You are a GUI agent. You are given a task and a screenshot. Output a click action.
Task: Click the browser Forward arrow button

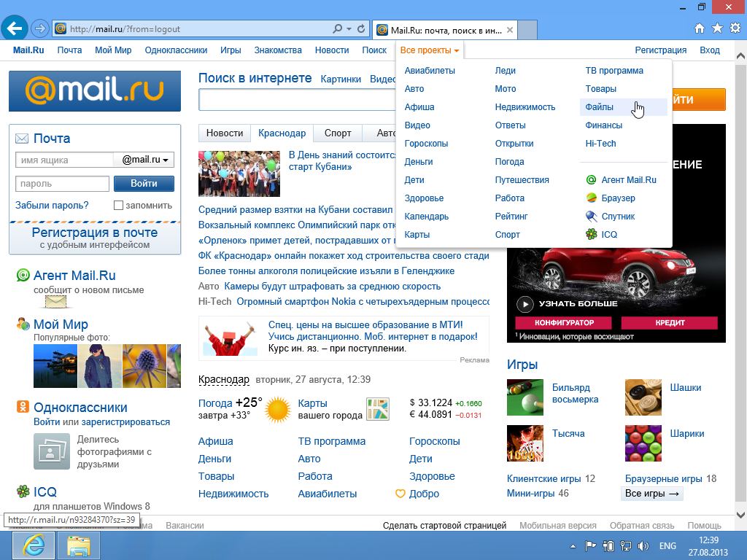(x=40, y=28)
